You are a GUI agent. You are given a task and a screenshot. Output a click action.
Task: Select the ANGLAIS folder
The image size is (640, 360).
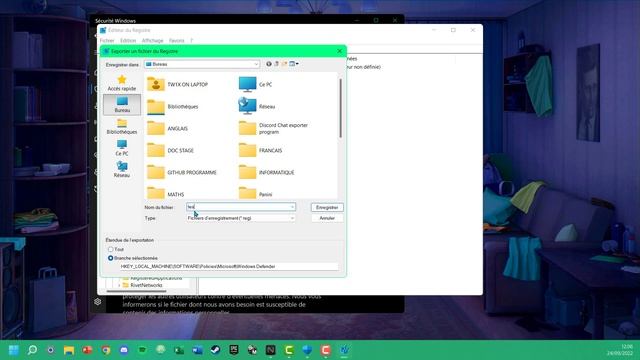click(x=167, y=129)
